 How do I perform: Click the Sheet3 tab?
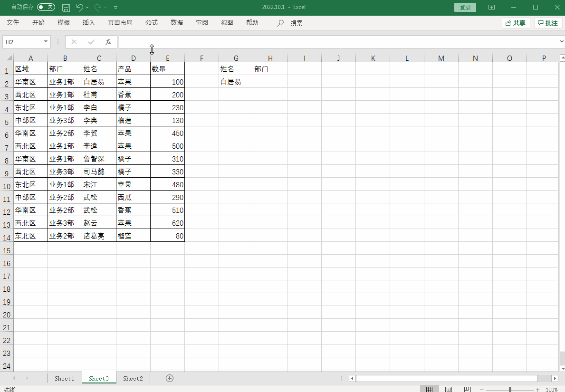99,378
